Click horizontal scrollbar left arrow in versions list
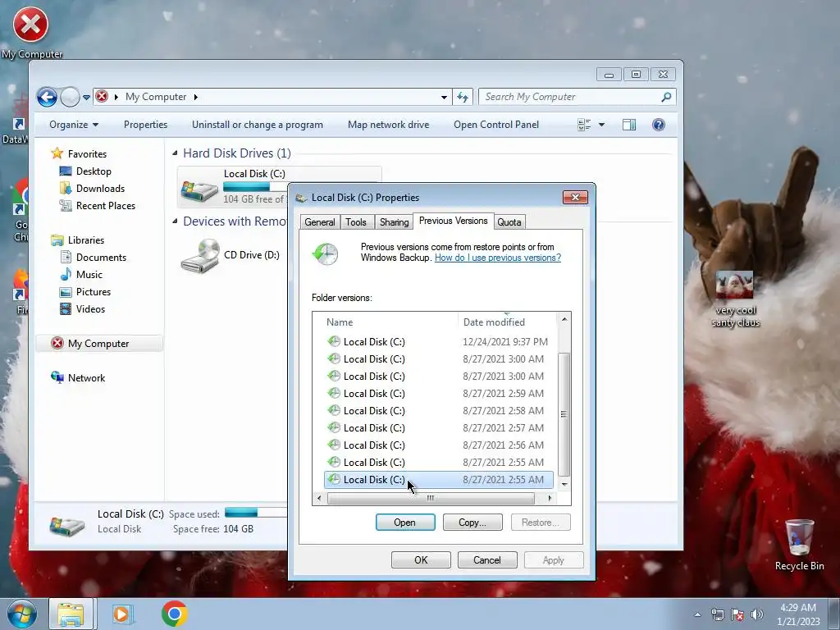Viewport: 840px width, 630px height. 319,498
